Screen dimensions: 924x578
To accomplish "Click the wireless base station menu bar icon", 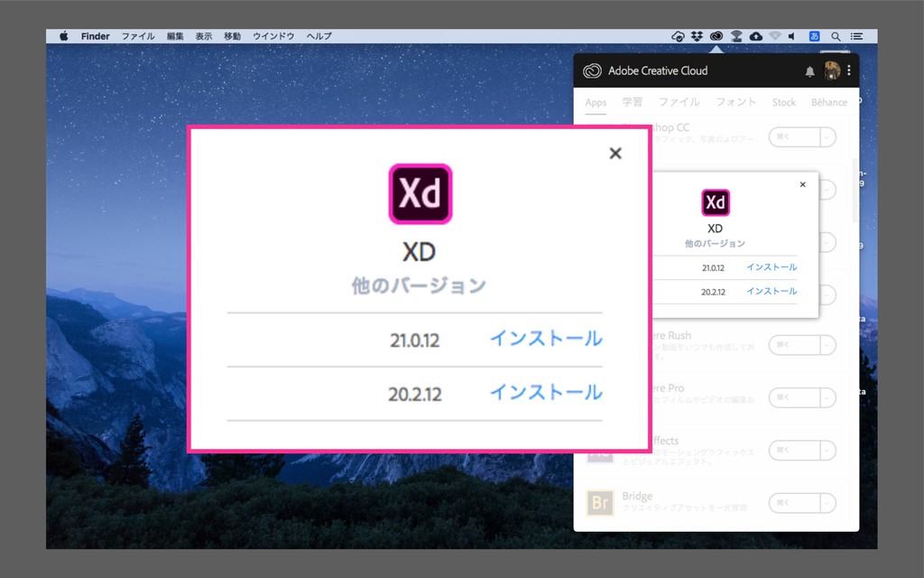I will click(736, 36).
